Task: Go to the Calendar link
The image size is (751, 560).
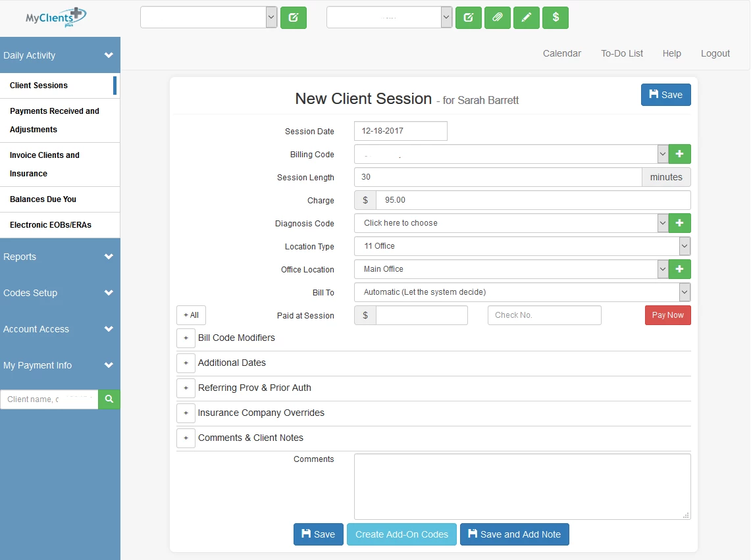Action: [x=562, y=54]
